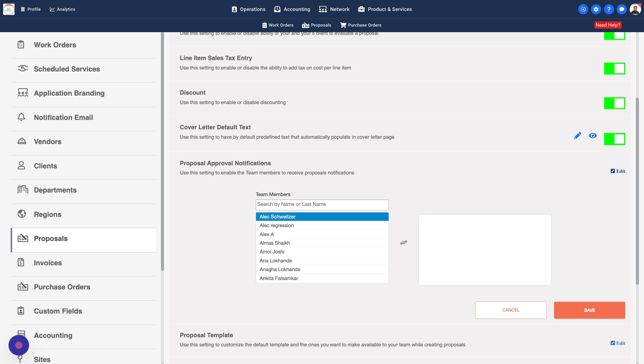Image resolution: width=644 pixels, height=364 pixels.
Task: Open the chat bubble icon in header
Action: point(621,9)
